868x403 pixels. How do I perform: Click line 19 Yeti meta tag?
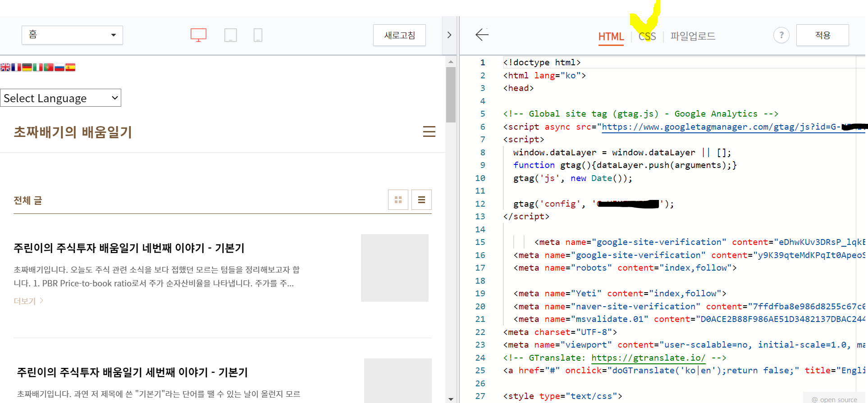pyautogui.click(x=620, y=294)
